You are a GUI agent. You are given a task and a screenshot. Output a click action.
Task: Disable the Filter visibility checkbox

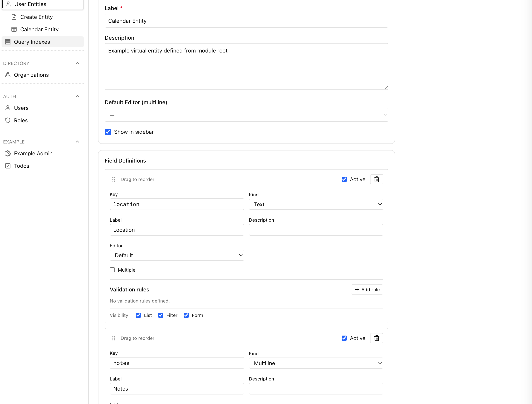(161, 315)
